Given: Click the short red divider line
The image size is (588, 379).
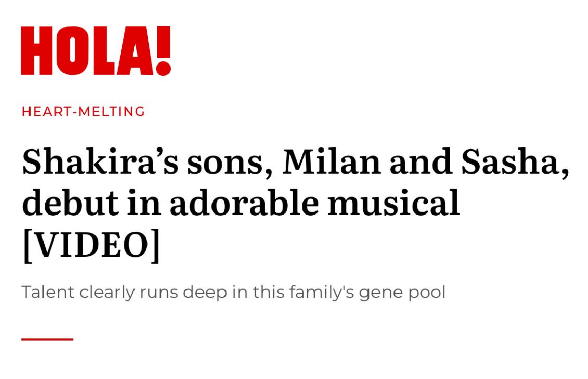Looking at the screenshot, I should point(47,339).
